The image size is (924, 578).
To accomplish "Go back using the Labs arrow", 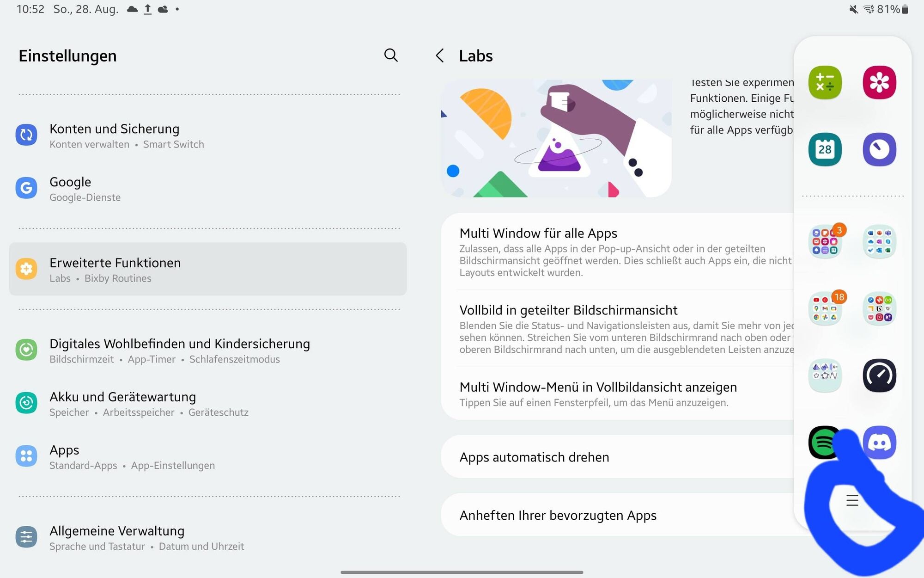I will point(440,56).
